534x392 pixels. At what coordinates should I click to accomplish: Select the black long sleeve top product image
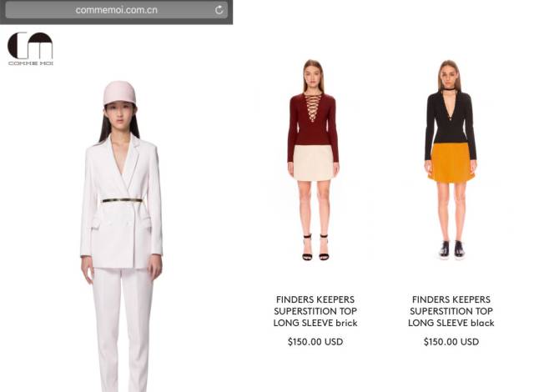pos(451,160)
